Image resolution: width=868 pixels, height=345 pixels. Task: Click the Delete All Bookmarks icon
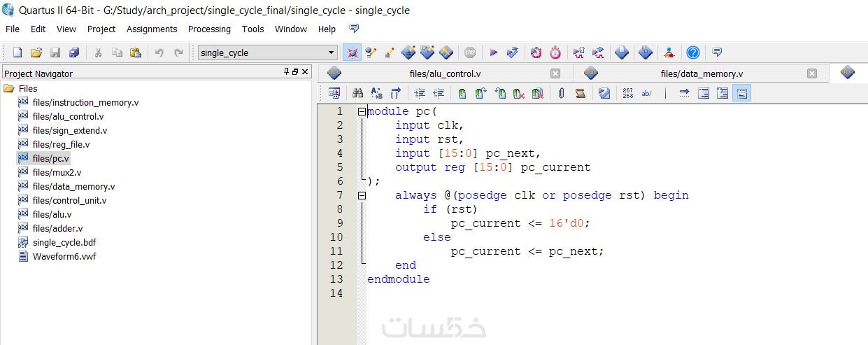point(537,93)
